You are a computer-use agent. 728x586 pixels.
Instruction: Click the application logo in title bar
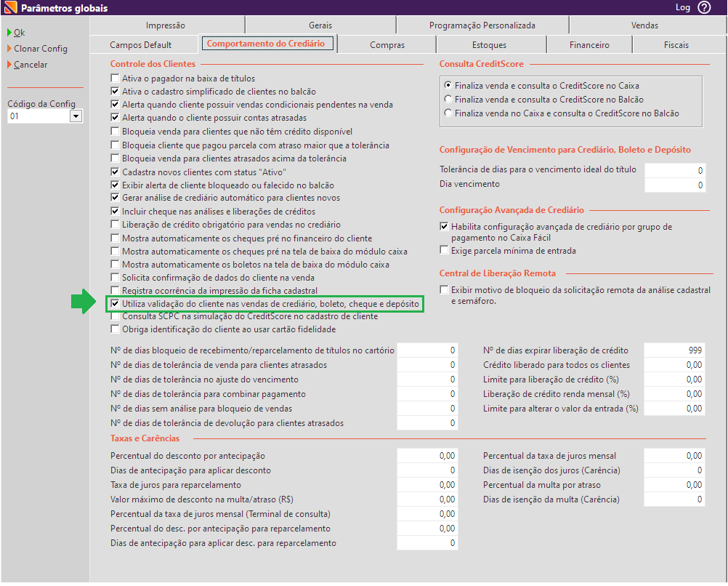coord(10,8)
